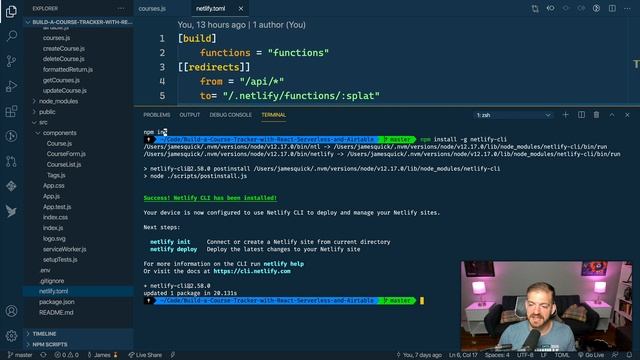The height and width of the screenshot is (360, 640).
Task: Close the netlify.toml tab
Action: tap(241, 9)
